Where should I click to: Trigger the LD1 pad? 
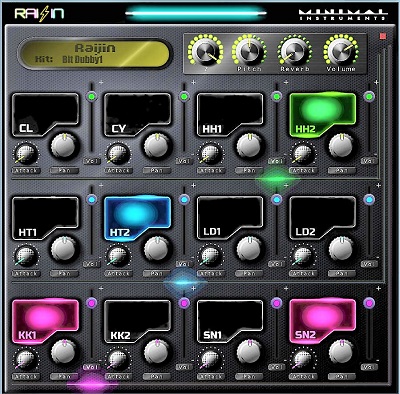(230, 218)
